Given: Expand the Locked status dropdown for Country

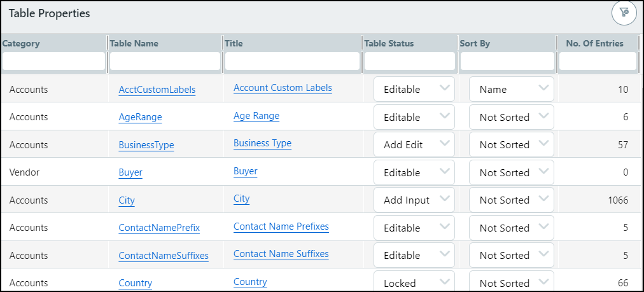Looking at the screenshot, I should point(414,282).
